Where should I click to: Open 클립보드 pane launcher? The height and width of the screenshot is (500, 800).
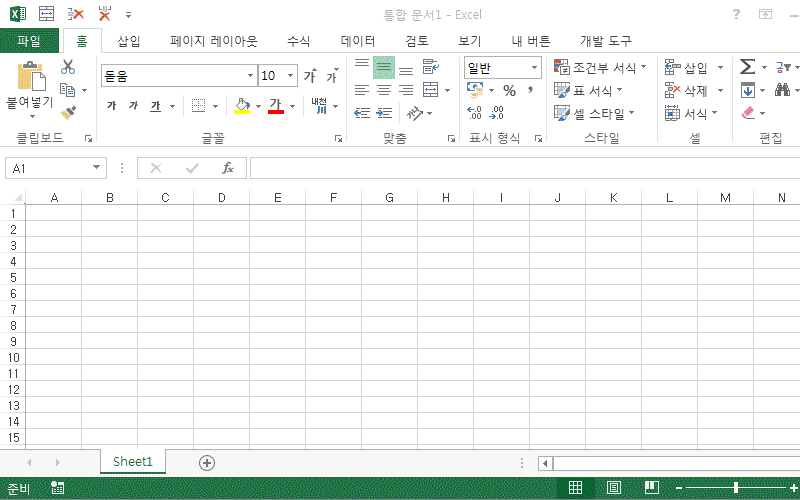coord(88,138)
